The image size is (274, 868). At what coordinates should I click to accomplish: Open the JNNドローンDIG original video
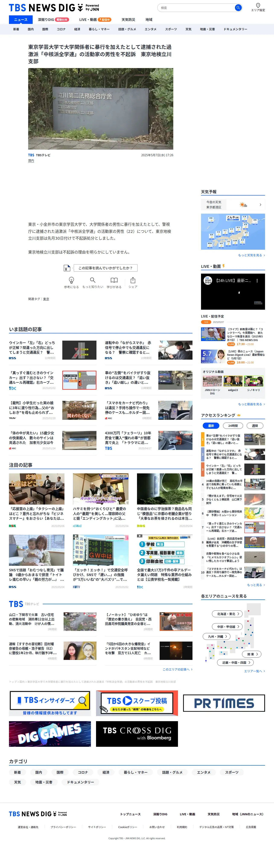pyautogui.click(x=212, y=385)
